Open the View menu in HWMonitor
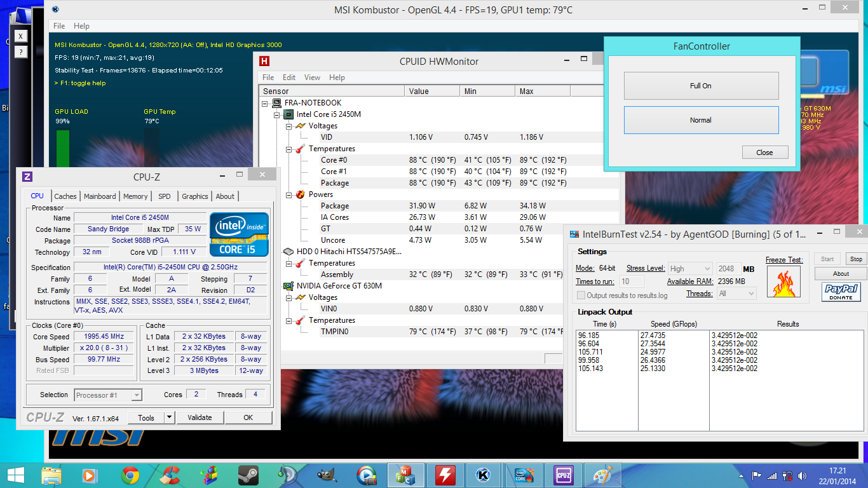This screenshot has height=488, width=868. 312,78
